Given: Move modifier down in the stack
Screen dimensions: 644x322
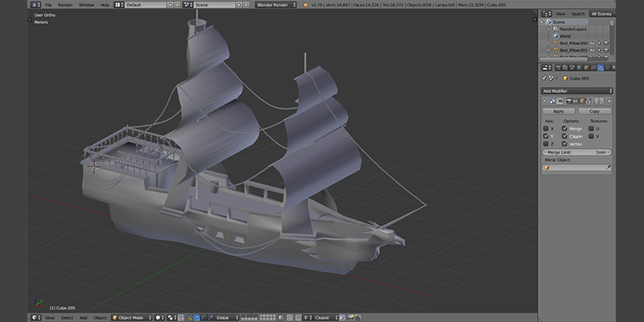Looking at the screenshot, I should click(x=602, y=101).
